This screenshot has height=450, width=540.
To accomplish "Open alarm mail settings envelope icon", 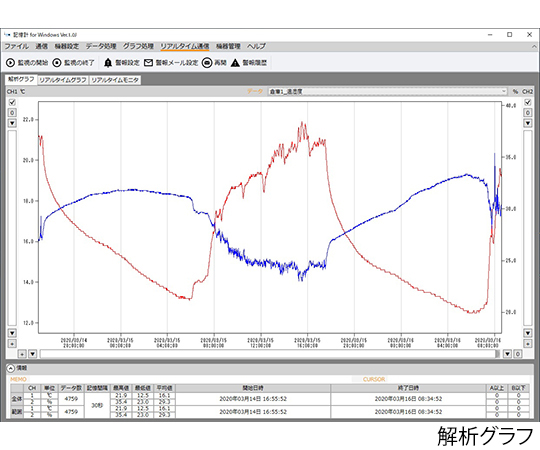I will (148, 63).
